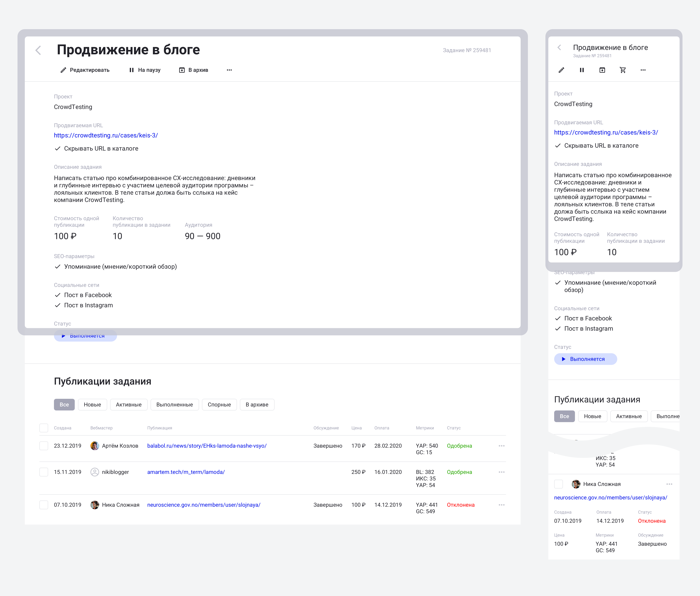The image size is (700, 596).
Task: Click the pencil edit icon in mobile toolbar
Action: click(561, 70)
